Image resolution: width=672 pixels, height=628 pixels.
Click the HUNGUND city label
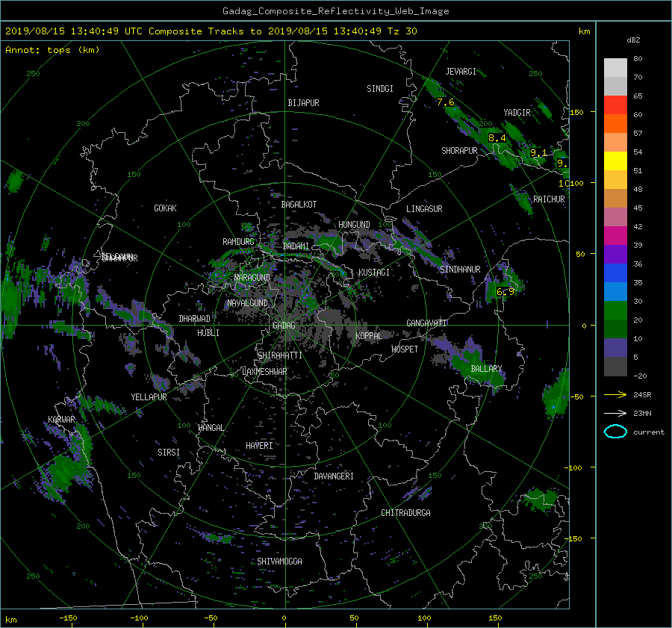point(354,225)
